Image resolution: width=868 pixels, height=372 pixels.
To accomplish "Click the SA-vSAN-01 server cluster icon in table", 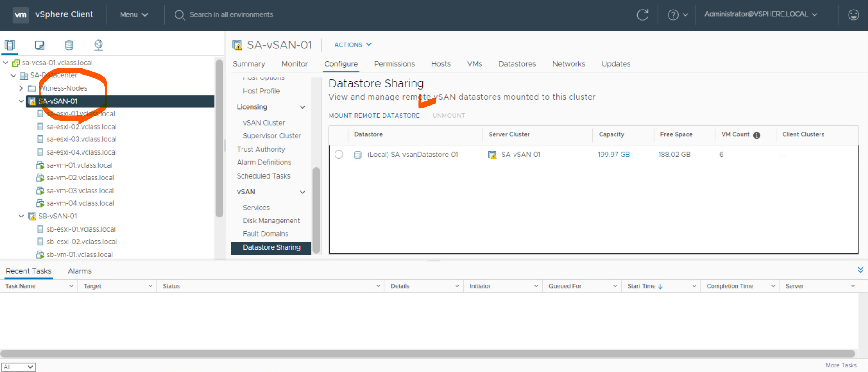I will 492,155.
